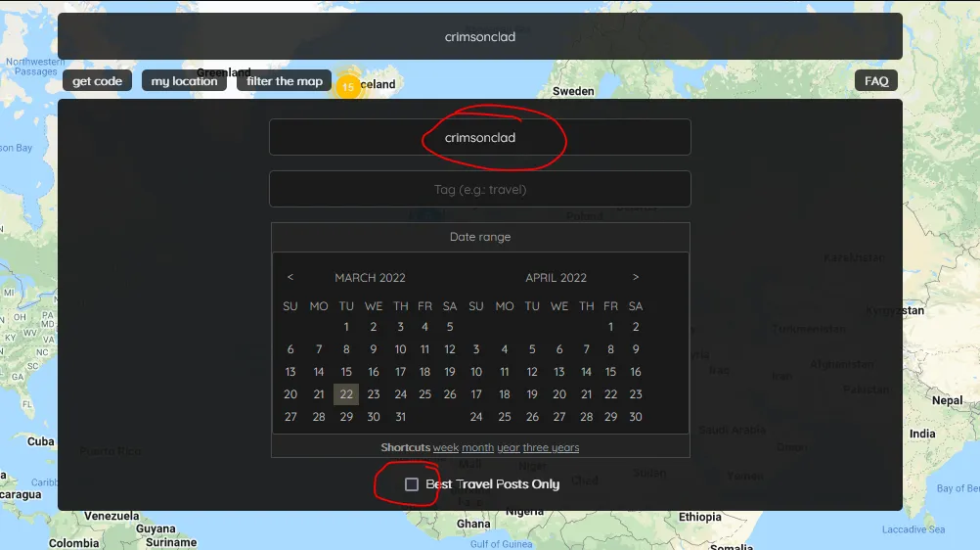Viewport: 980px width, 550px height.
Task: Select March 22 highlighted date
Action: pos(346,394)
